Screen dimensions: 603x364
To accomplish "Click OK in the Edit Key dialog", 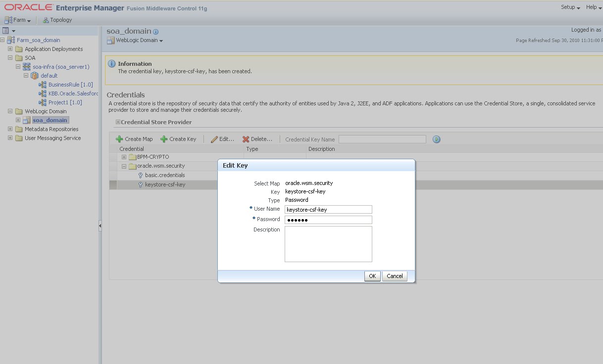I will [372, 276].
